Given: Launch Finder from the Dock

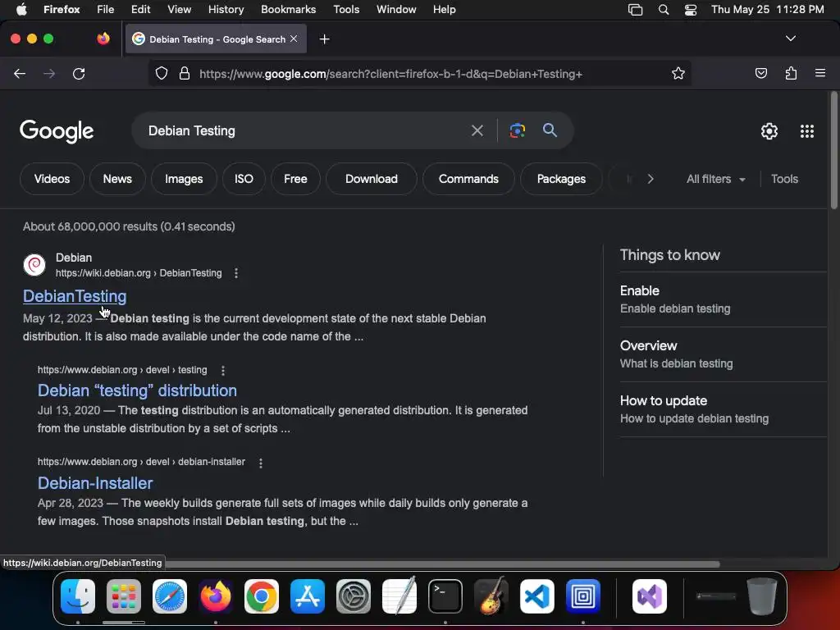Looking at the screenshot, I should (78, 596).
